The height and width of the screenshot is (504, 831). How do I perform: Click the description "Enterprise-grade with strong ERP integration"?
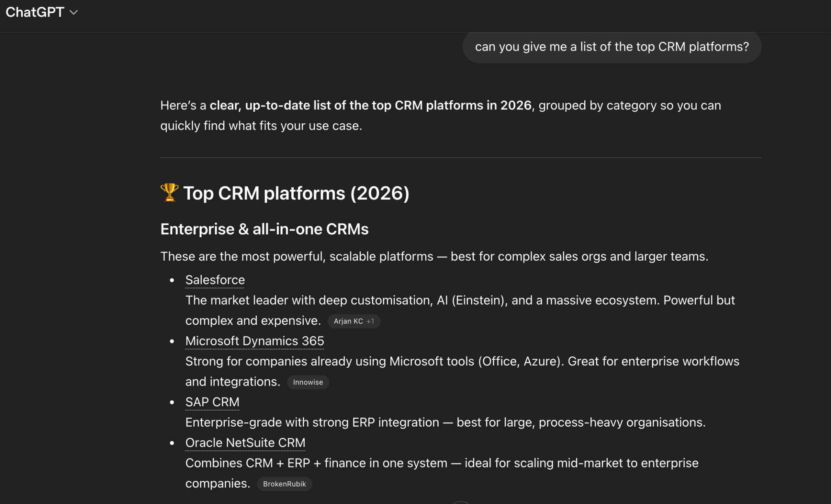[446, 423]
